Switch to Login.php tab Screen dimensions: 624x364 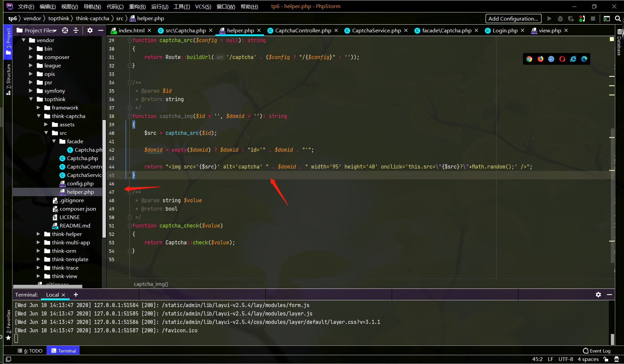[505, 30]
